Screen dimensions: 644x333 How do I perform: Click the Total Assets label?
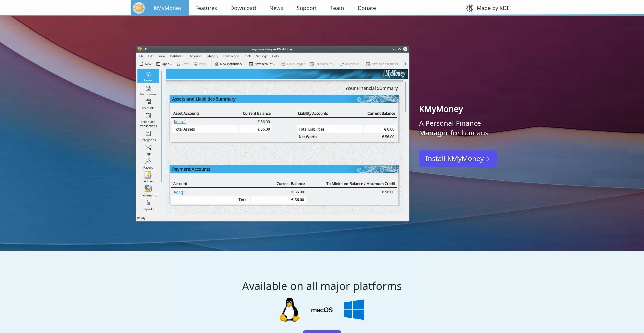coord(184,129)
